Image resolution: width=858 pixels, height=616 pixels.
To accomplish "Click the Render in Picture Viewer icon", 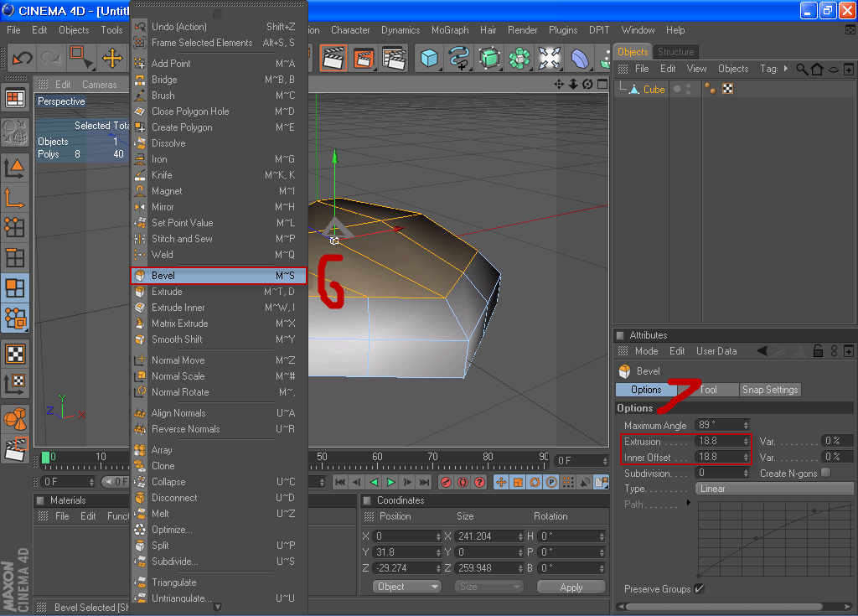I will [x=364, y=58].
